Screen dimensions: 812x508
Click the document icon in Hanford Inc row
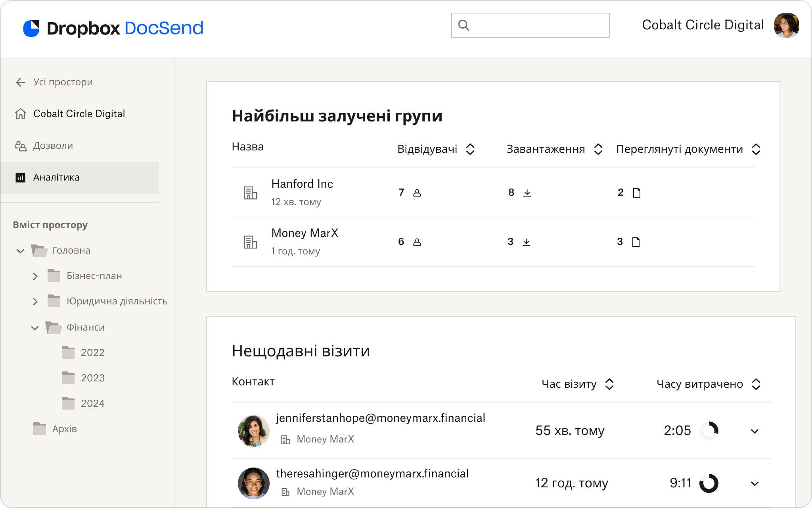pos(637,193)
